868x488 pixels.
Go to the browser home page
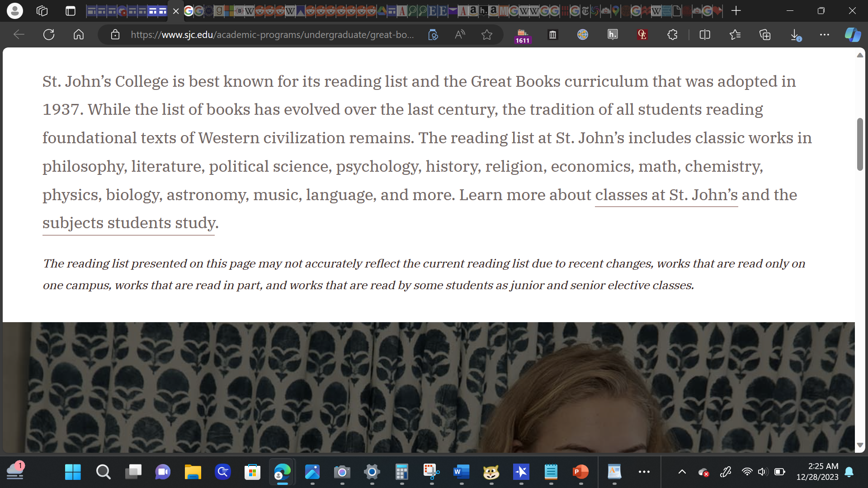point(79,34)
